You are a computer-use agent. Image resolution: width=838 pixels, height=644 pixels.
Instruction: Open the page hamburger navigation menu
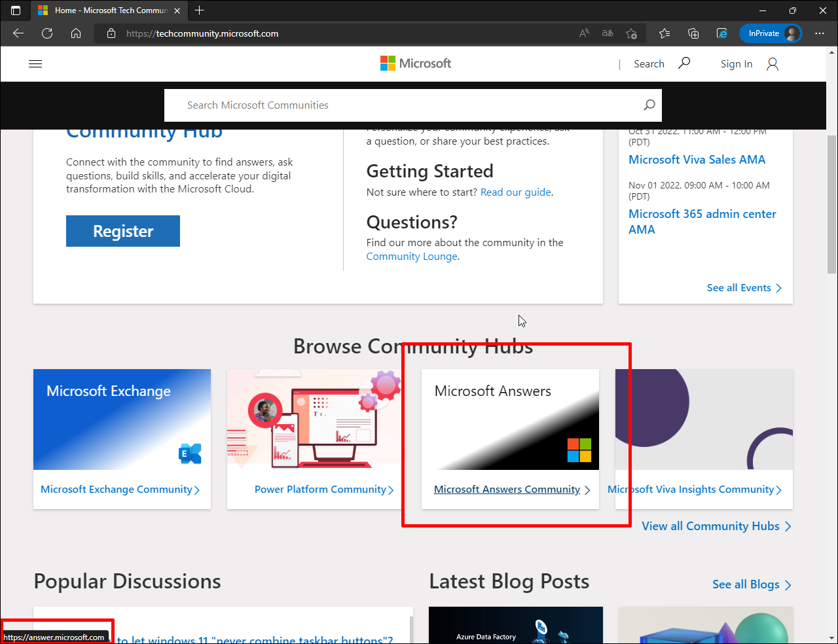pos(35,63)
